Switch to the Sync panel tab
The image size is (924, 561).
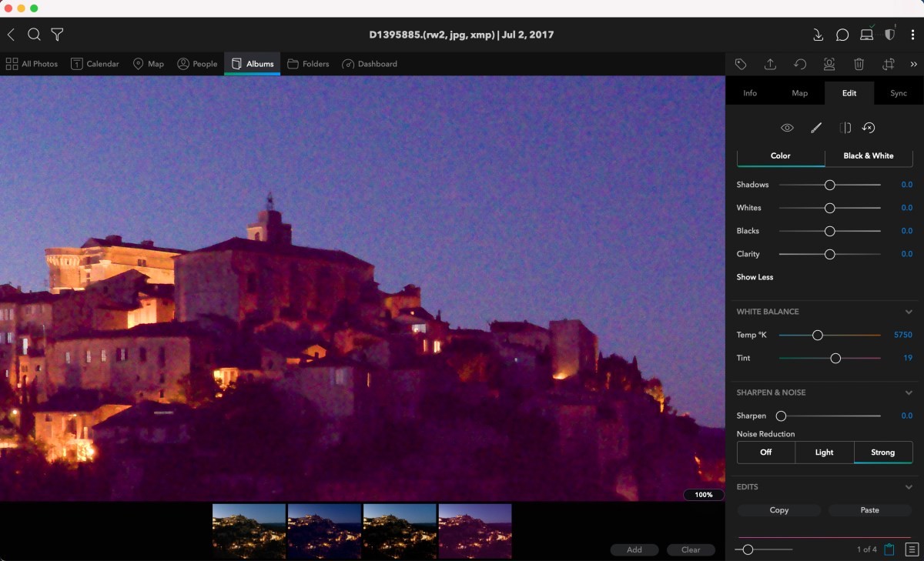point(899,93)
